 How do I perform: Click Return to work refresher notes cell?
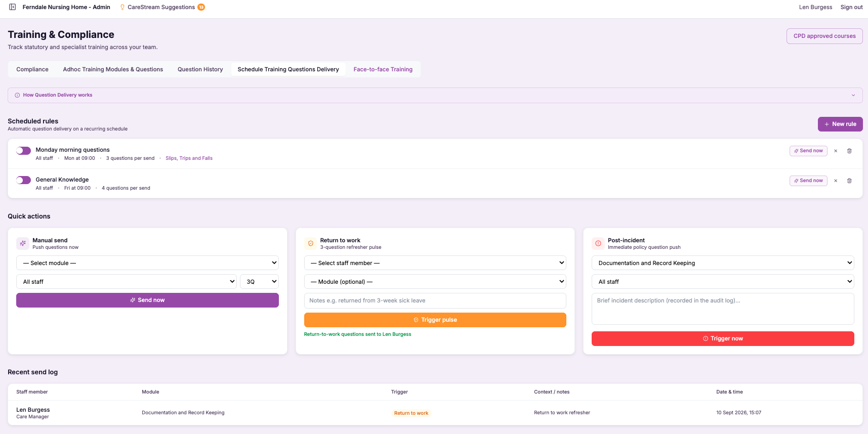point(562,413)
